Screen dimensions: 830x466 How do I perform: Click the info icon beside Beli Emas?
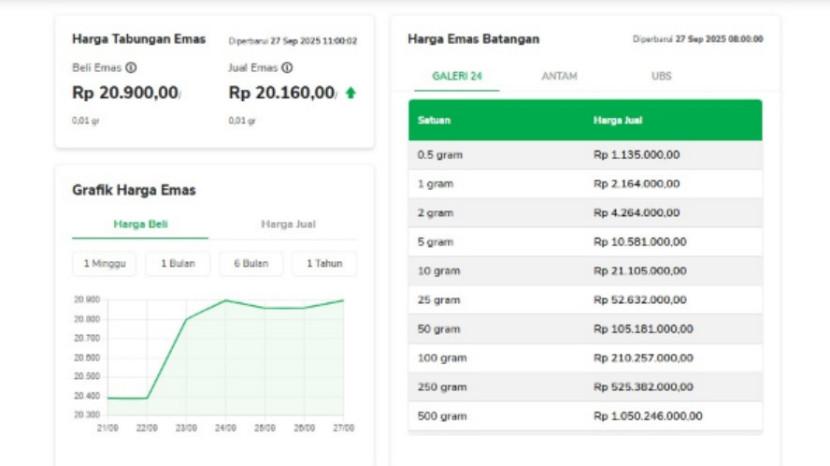tap(131, 68)
